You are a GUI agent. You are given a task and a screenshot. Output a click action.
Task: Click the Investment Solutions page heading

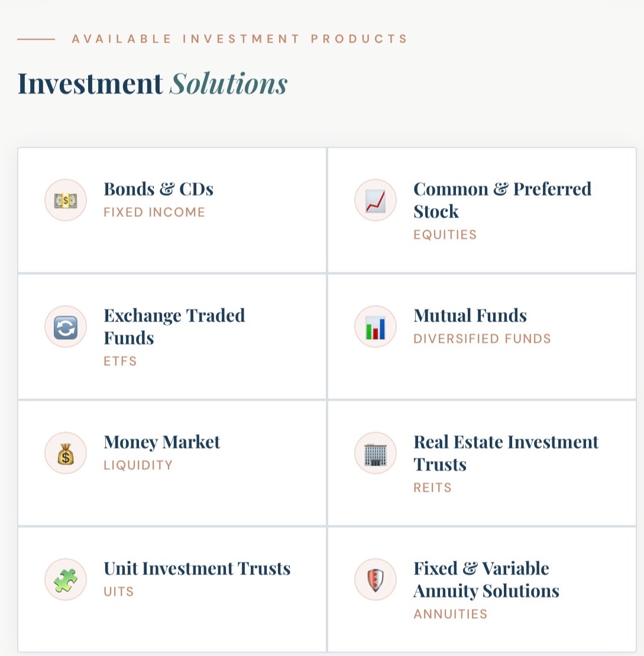point(152,83)
